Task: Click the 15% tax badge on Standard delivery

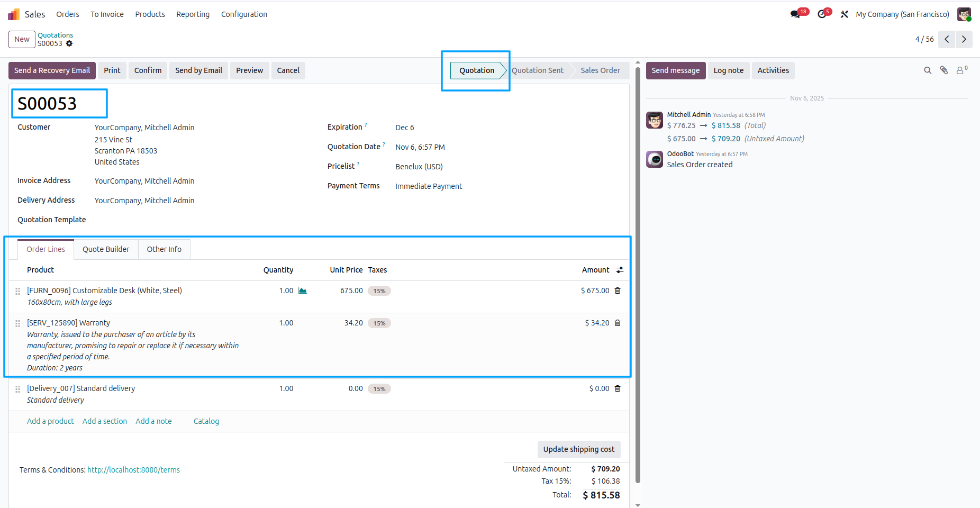Action: tap(379, 388)
